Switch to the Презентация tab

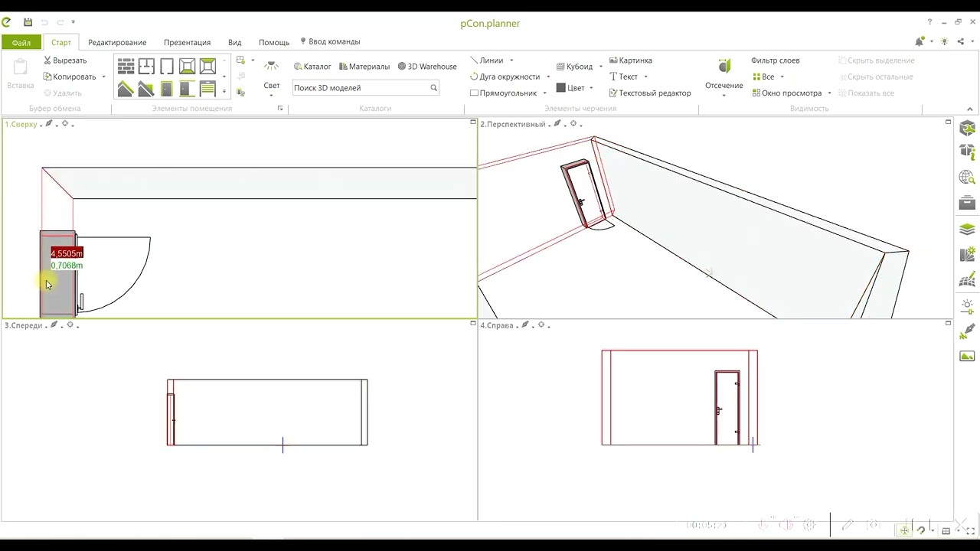click(187, 43)
